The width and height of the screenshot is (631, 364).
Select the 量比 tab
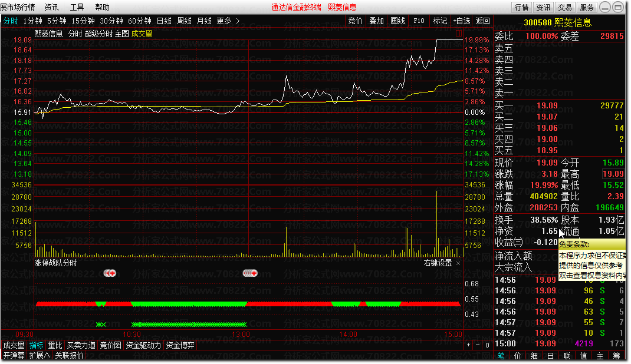pyautogui.click(x=55, y=346)
